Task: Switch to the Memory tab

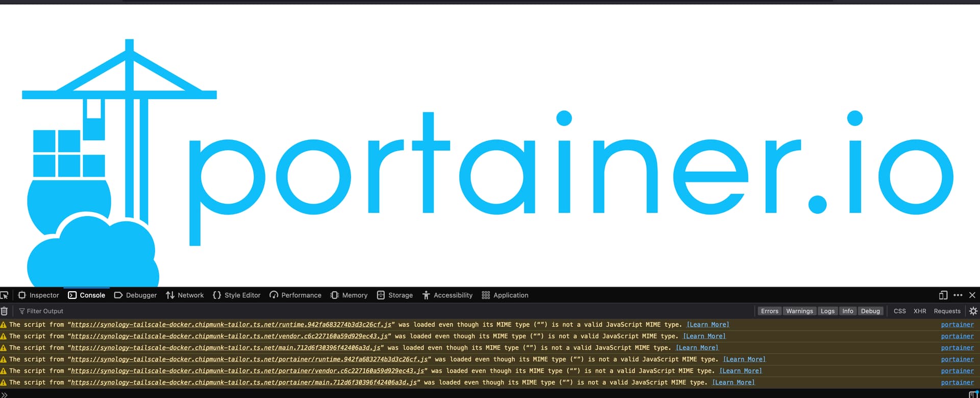Action: 349,295
